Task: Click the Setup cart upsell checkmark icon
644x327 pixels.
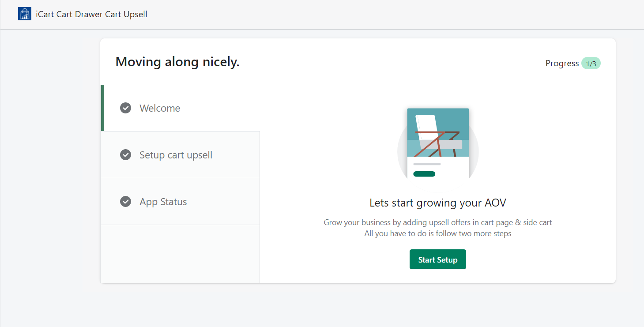Action: click(x=126, y=155)
